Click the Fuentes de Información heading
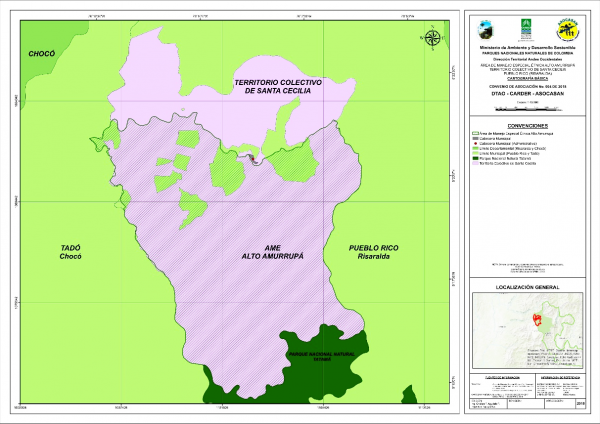 (502, 377)
